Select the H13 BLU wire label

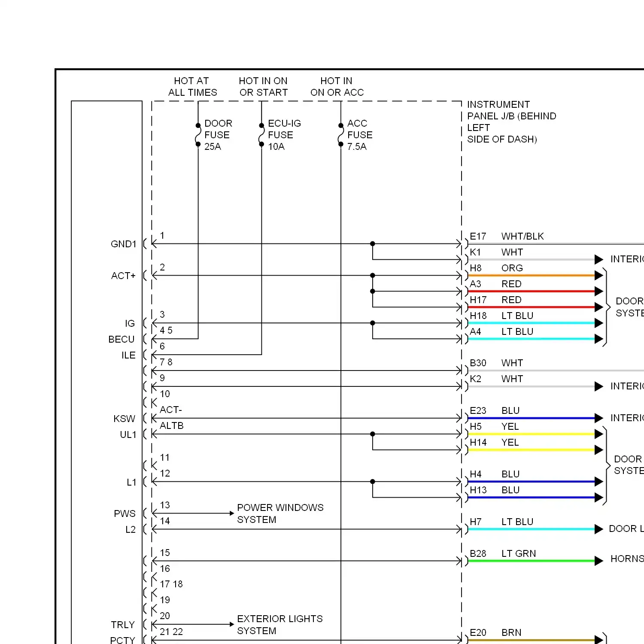pyautogui.click(x=495, y=490)
